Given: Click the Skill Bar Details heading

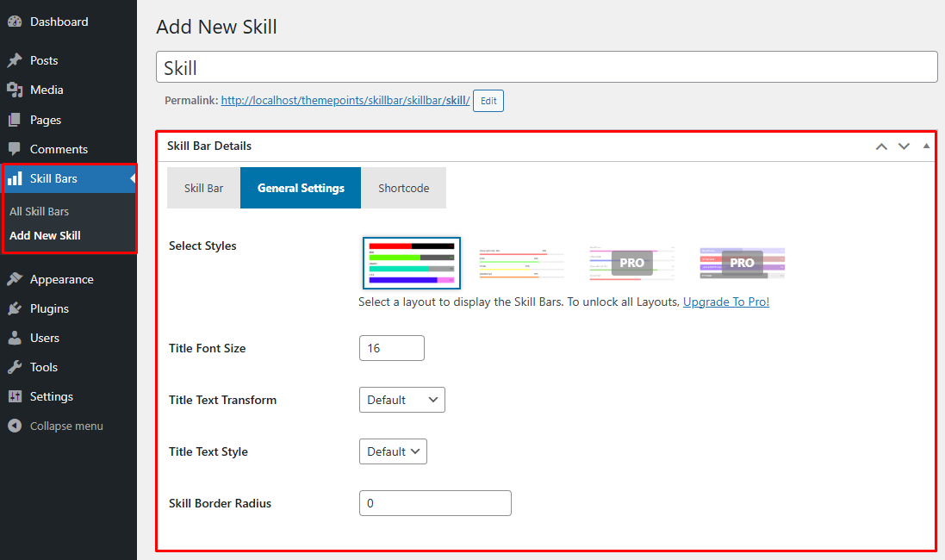Looking at the screenshot, I should tap(209, 146).
